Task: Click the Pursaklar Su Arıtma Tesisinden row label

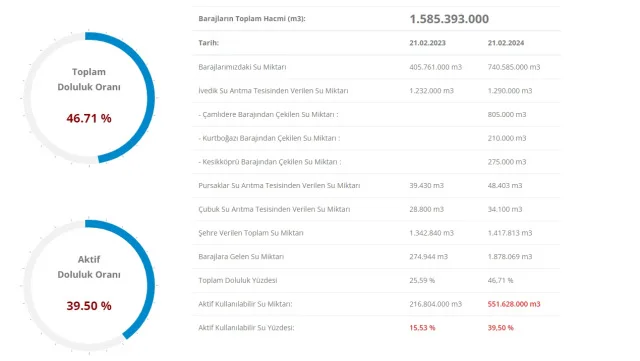Action: (279, 185)
